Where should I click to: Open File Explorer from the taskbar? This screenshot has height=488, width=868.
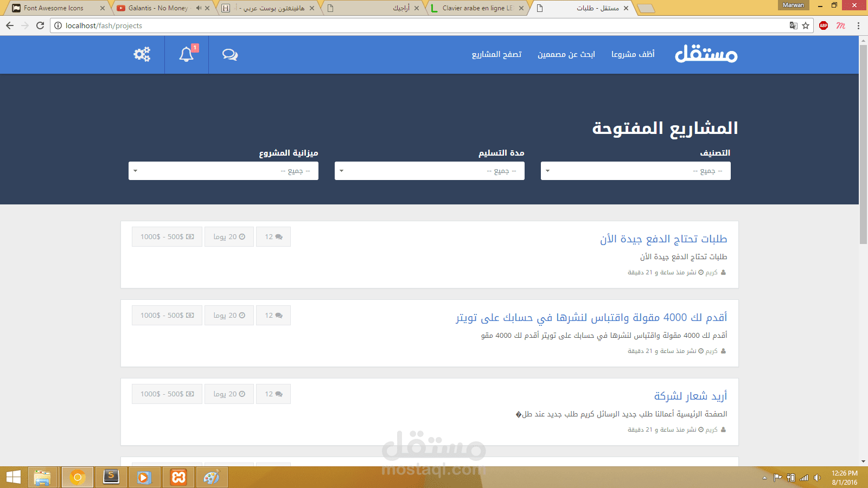tap(42, 477)
